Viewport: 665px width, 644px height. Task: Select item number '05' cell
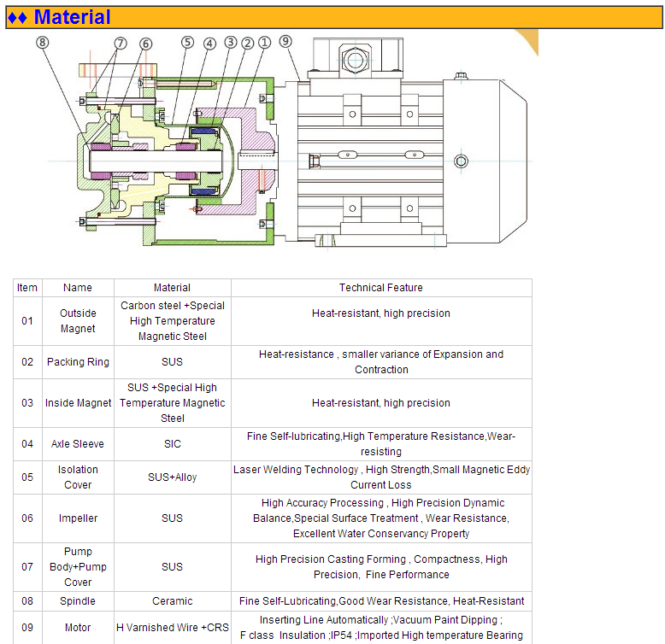(27, 477)
